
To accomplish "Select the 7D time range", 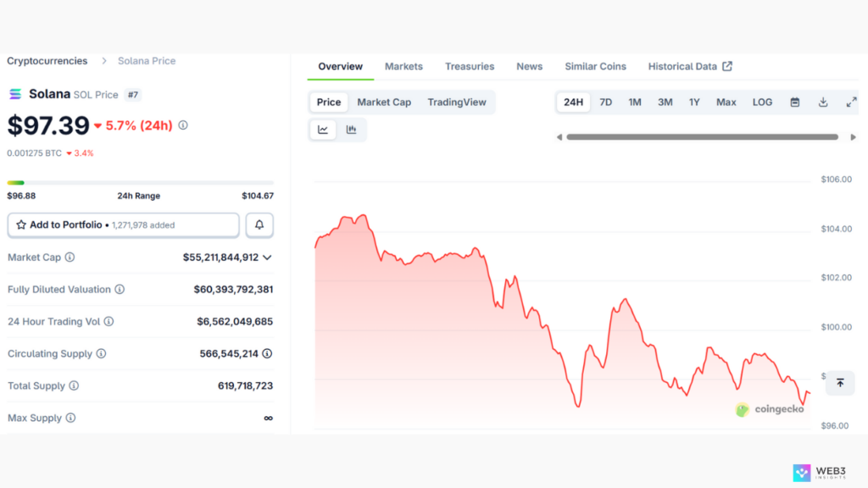I will click(605, 103).
